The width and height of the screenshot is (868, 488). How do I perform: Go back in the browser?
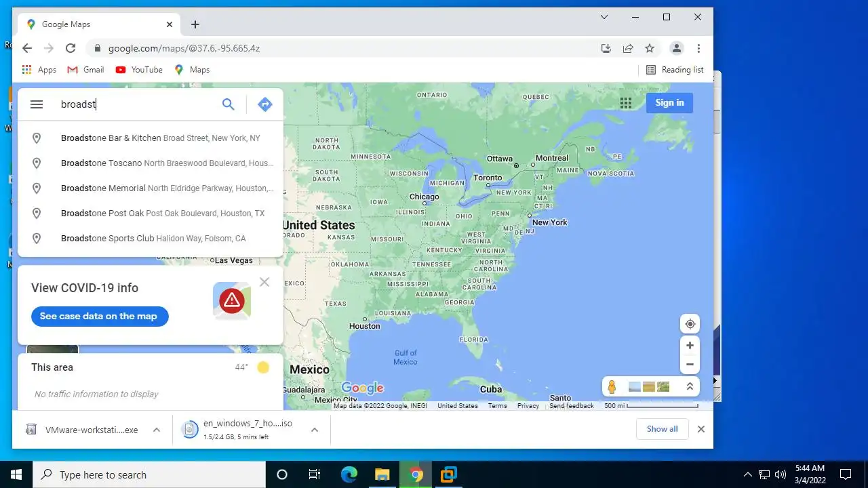[x=27, y=48]
